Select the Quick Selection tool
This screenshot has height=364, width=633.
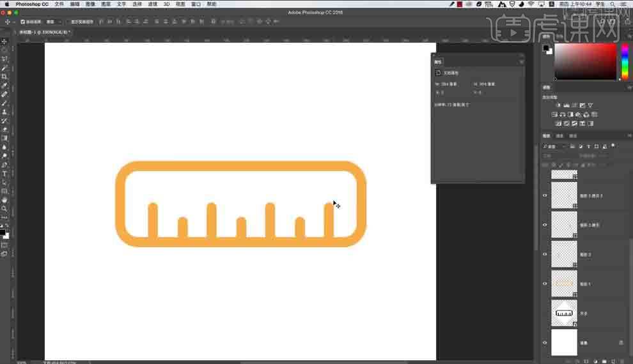click(4, 68)
